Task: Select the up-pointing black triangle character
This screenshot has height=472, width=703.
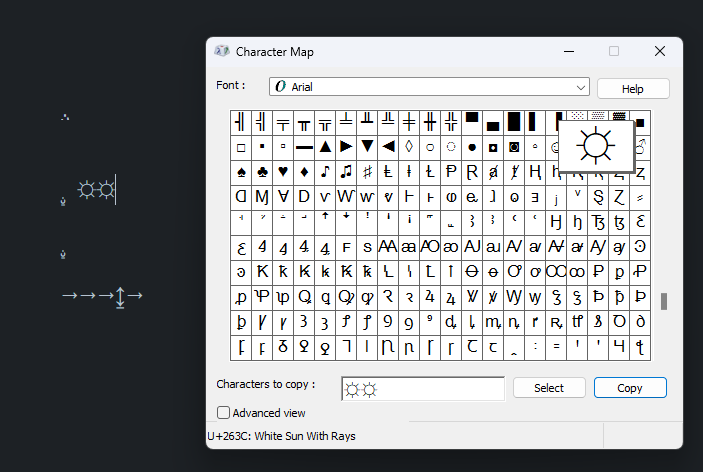Action: [325, 146]
